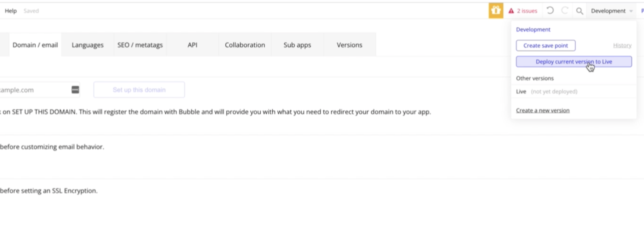644x227 pixels.
Task: Click the red issues warning triangle
Action: point(511,11)
